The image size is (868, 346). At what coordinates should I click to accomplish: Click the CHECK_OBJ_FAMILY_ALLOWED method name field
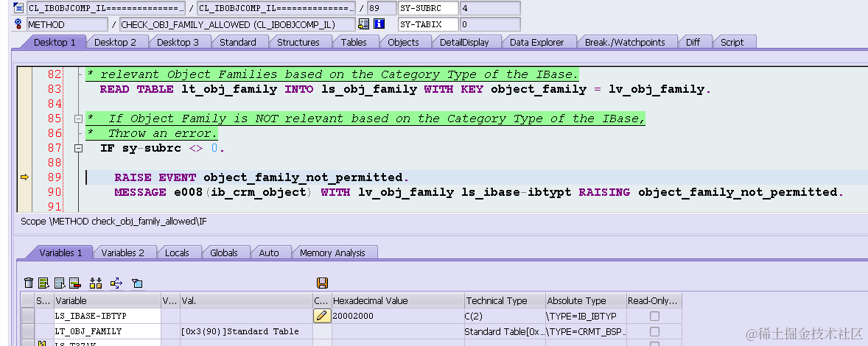tap(237, 24)
